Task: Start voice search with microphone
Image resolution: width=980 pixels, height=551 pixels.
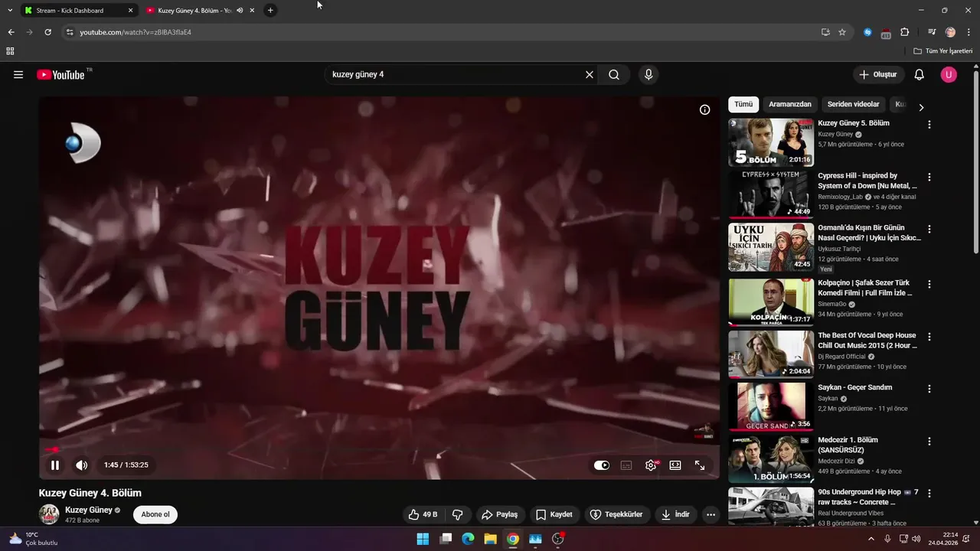Action: pyautogui.click(x=648, y=74)
